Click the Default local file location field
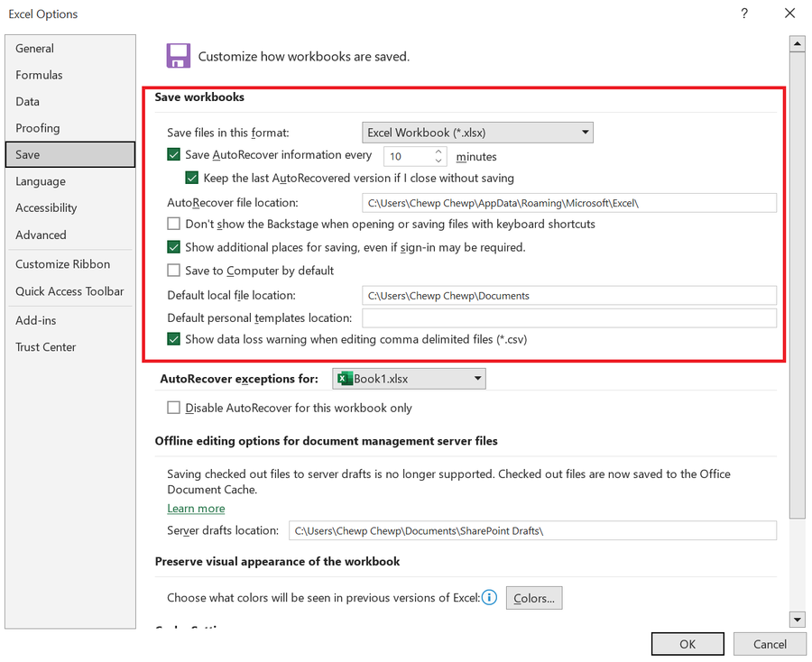This screenshot has height=662, width=812. point(569,296)
